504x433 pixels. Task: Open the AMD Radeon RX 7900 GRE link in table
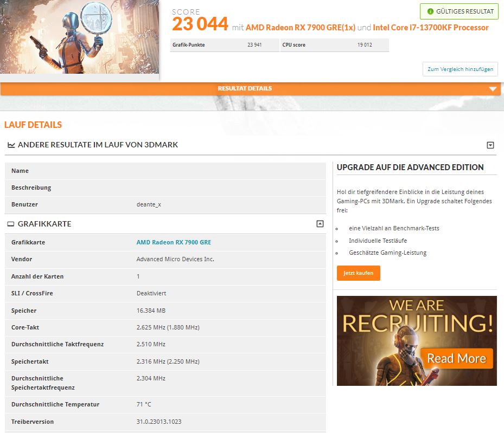[174, 242]
